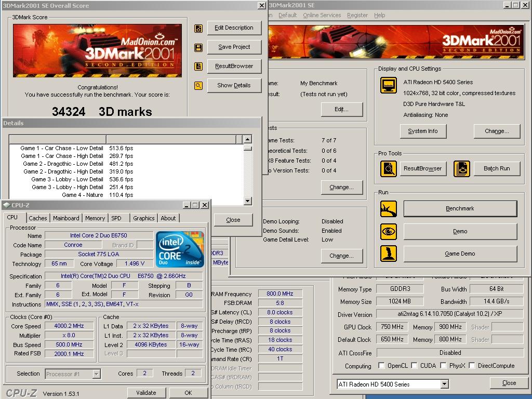Click the Show Details magnifier icon

pyautogui.click(x=198, y=86)
